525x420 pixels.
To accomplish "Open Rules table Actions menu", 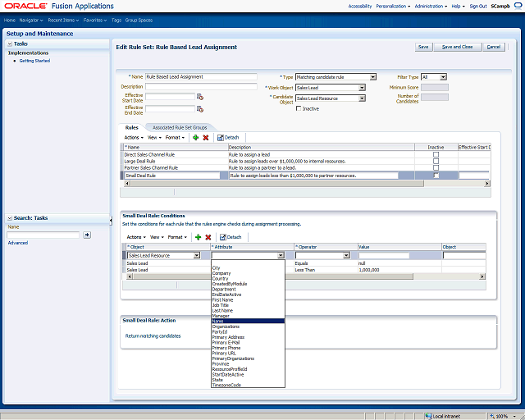I will 134,137.
